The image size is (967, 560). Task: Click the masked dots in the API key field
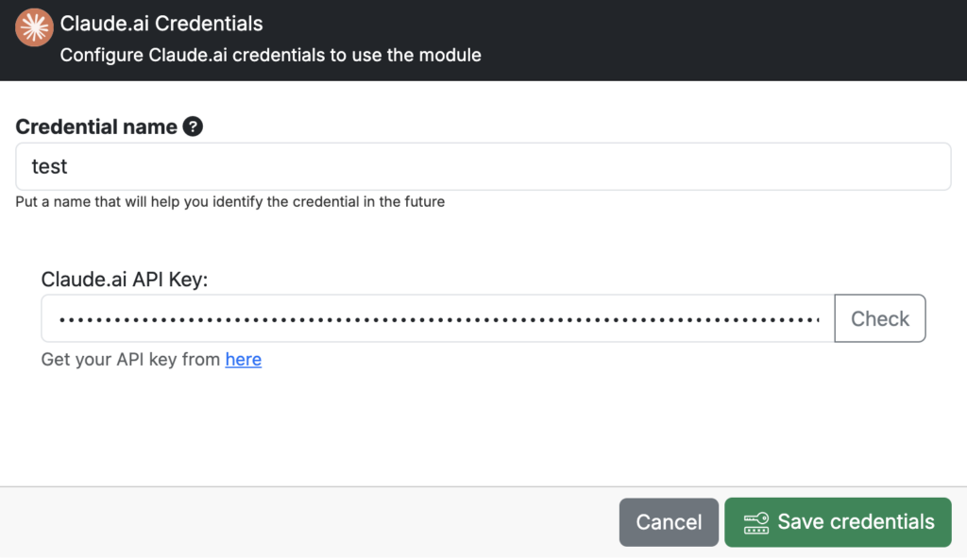click(439, 319)
